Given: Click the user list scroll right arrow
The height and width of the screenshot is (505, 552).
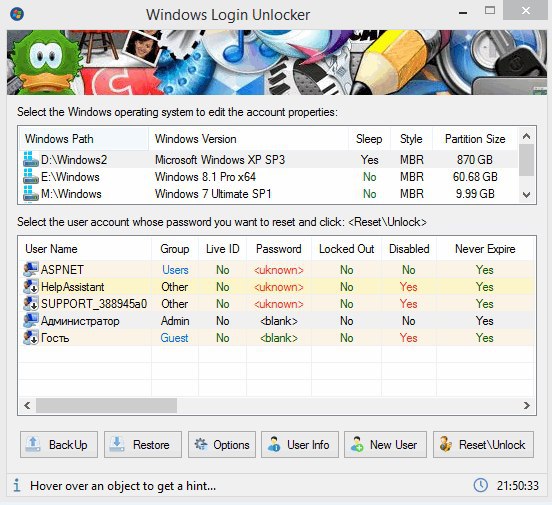Looking at the screenshot, I should point(527,405).
